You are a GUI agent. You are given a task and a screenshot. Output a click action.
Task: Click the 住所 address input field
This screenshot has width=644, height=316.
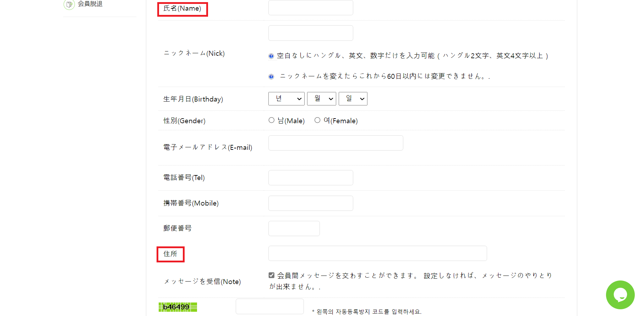(x=378, y=253)
